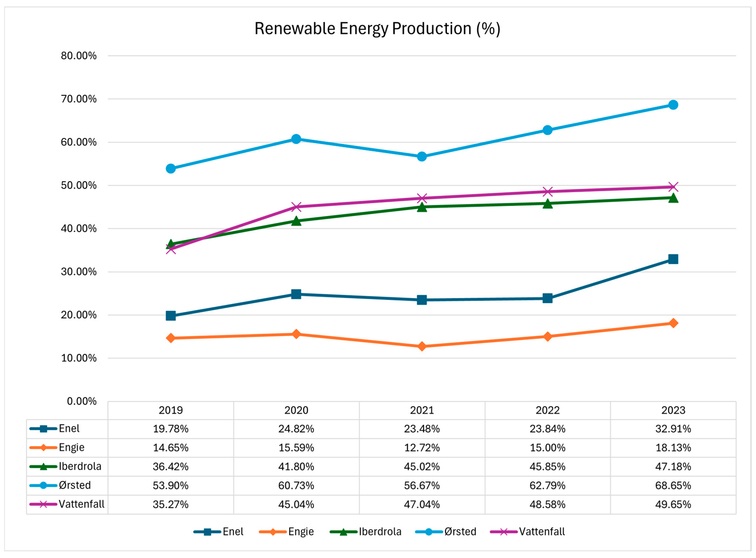Click the Iberdrola row label in data table
The width and height of the screenshot is (756, 558).
(80, 466)
